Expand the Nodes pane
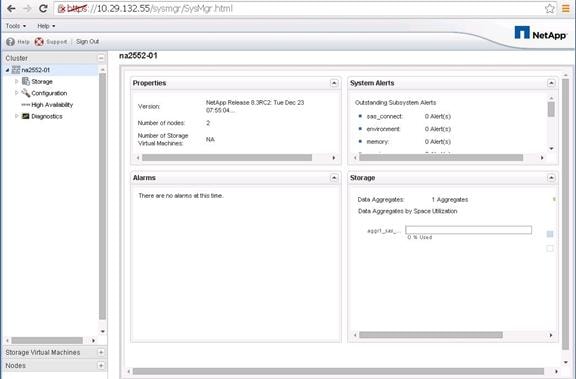The width and height of the screenshot is (576, 379). tap(101, 365)
